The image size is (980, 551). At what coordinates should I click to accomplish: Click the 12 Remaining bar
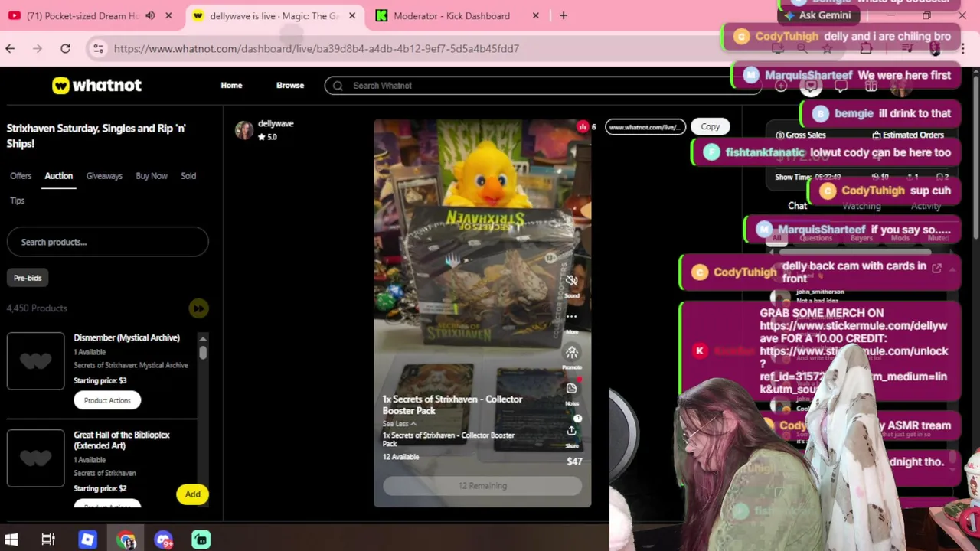[x=482, y=486]
